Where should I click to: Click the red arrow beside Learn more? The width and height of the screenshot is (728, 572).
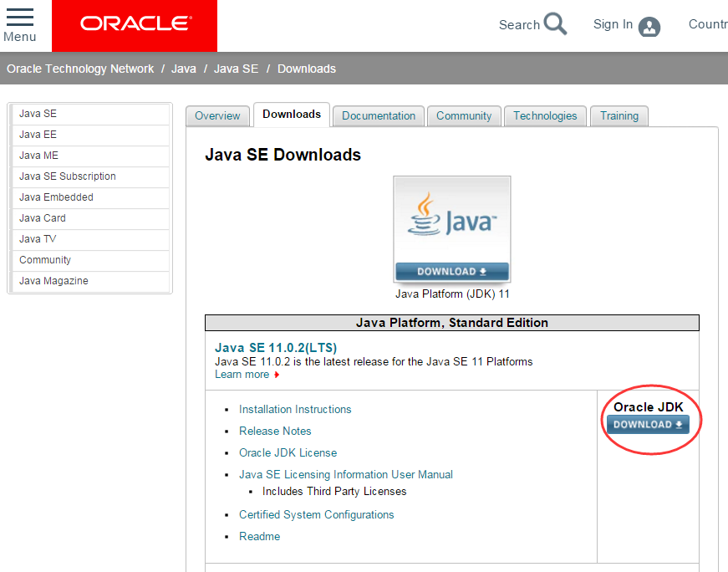pyautogui.click(x=277, y=375)
